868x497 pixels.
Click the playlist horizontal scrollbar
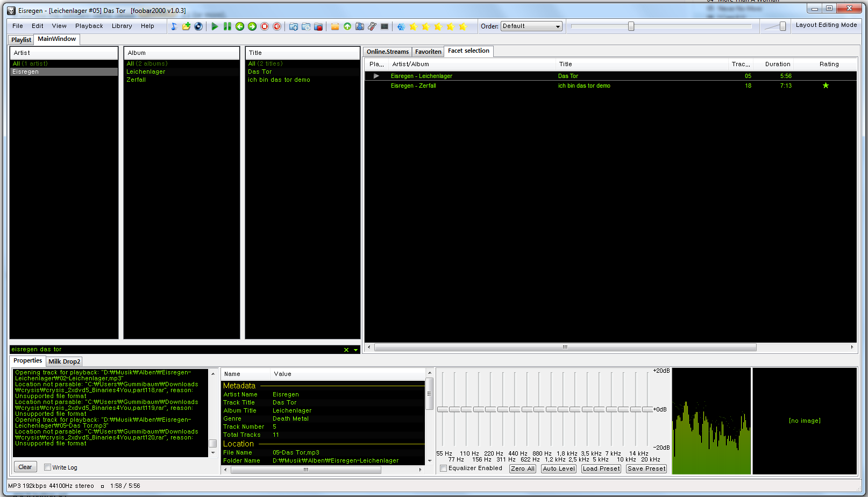pos(565,347)
